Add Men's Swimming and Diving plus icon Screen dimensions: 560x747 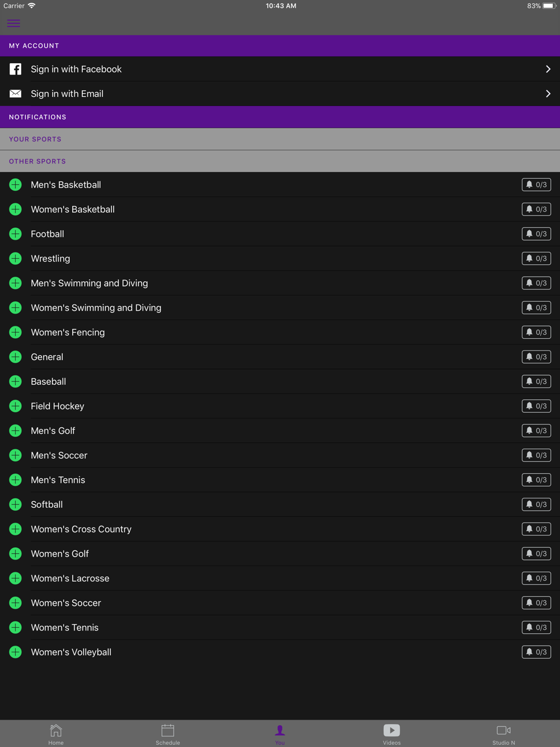16,283
